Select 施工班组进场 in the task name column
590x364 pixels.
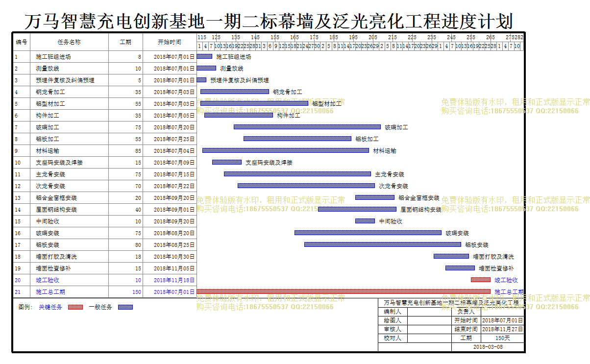click(53, 57)
